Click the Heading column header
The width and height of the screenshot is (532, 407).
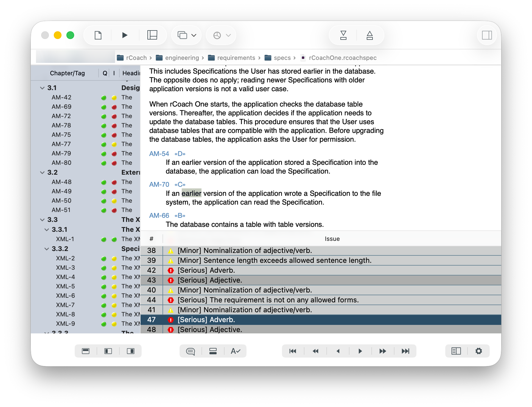[131, 73]
